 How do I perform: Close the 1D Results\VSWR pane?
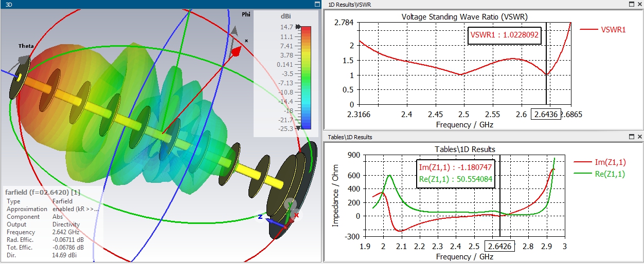[x=639, y=4]
